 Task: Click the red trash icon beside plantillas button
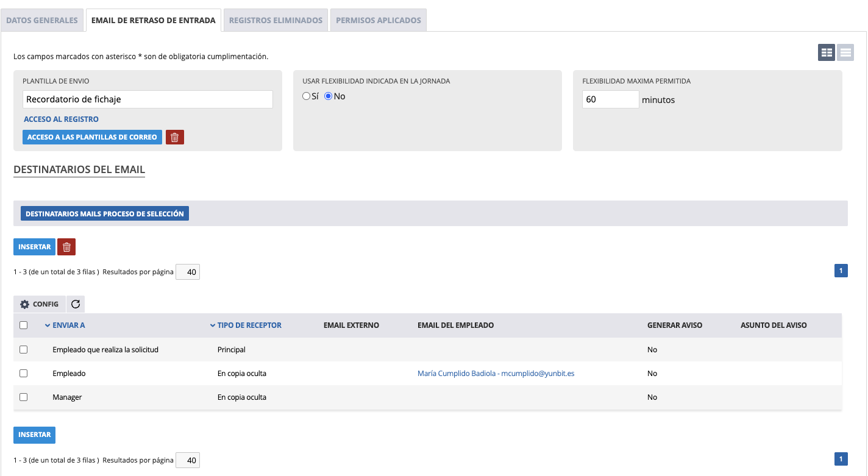pyautogui.click(x=174, y=137)
